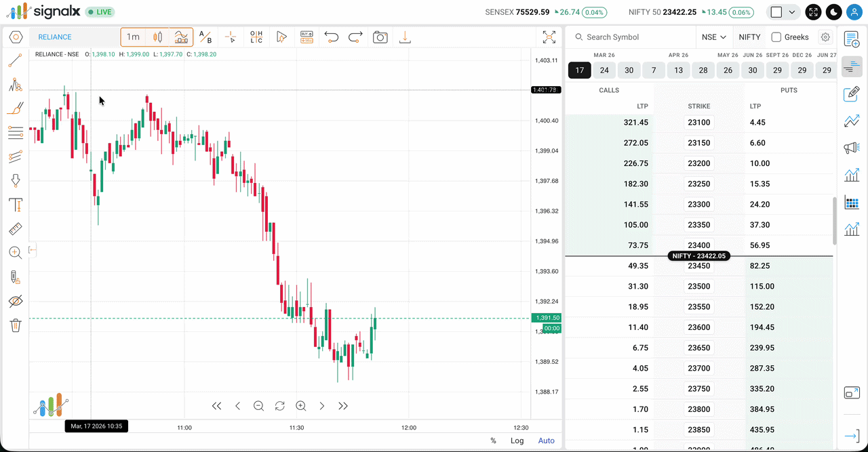Click the replay play-flag icon

point(281,37)
